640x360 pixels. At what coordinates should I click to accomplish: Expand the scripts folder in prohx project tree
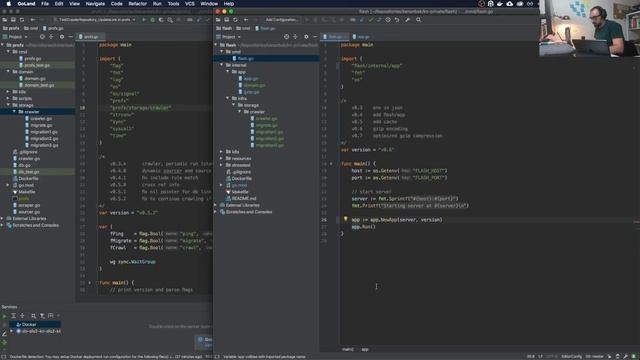8,98
